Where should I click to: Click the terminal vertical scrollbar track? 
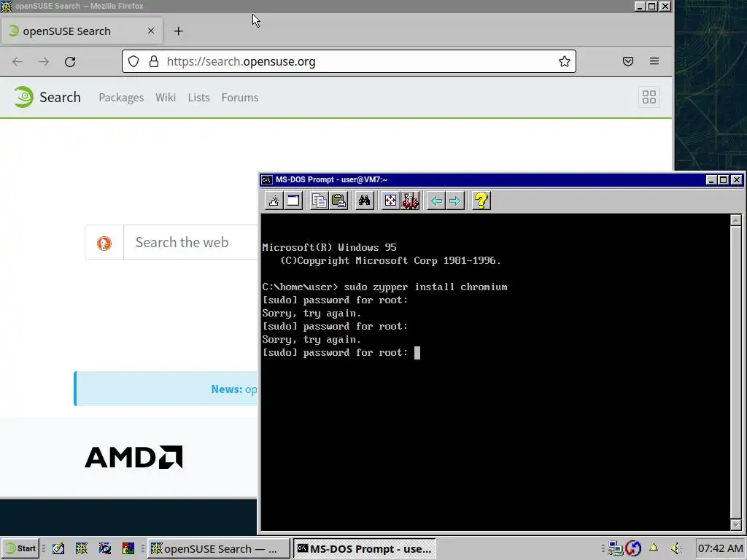coord(736,373)
